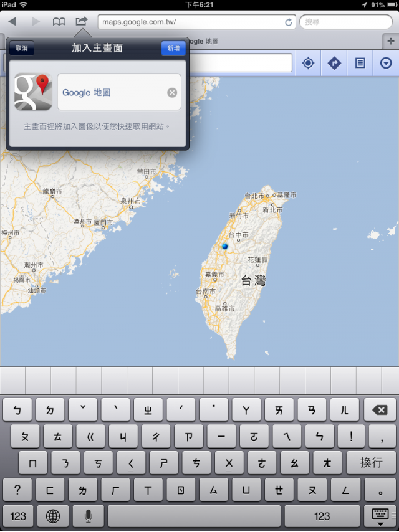Tap the ㄦ key
Screen dimensions: 399x532
point(345,410)
